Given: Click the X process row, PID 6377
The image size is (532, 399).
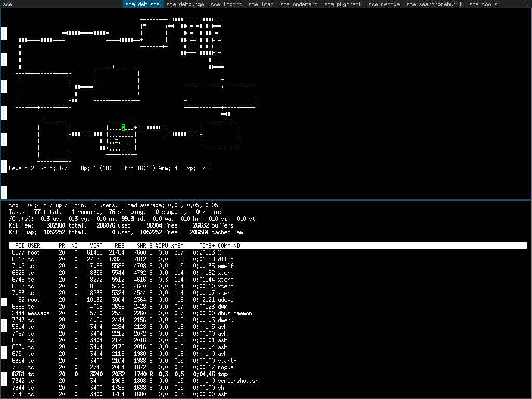Looking at the screenshot, I should pos(268,252).
